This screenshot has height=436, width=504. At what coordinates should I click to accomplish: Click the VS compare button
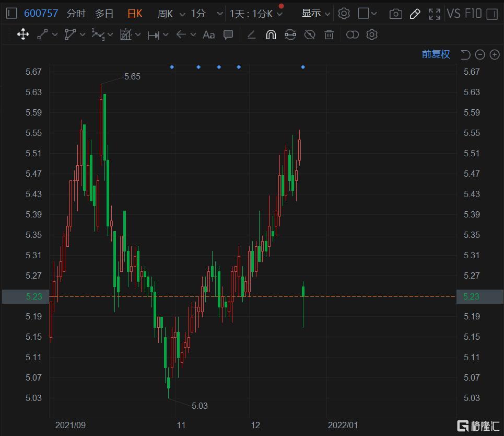[453, 14]
